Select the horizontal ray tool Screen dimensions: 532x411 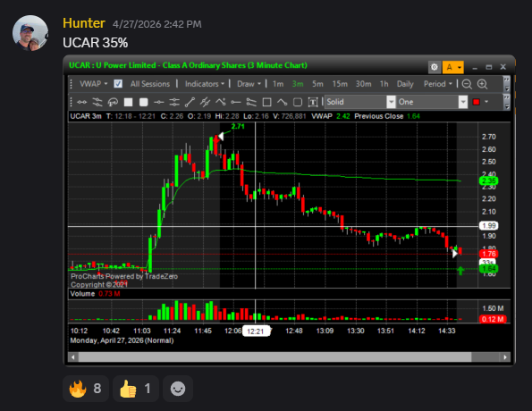tap(236, 102)
